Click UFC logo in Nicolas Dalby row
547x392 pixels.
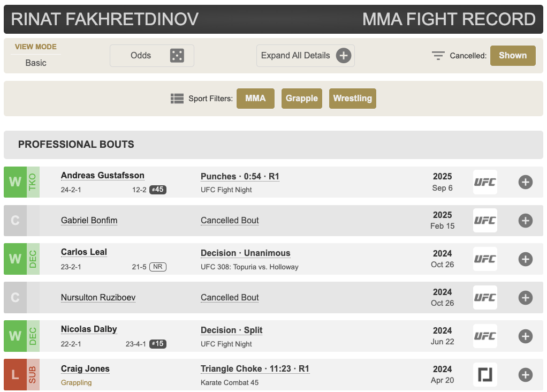[485, 336]
